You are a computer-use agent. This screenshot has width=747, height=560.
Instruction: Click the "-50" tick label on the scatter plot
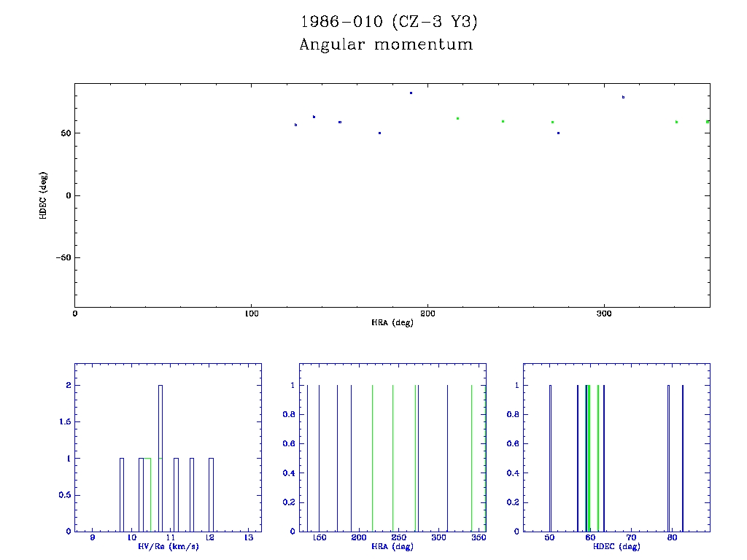63,257
